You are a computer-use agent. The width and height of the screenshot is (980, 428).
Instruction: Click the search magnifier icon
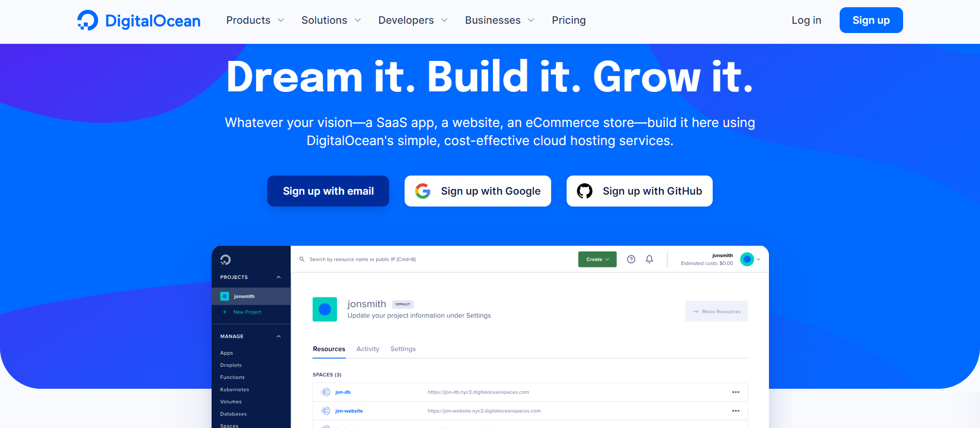(x=302, y=259)
